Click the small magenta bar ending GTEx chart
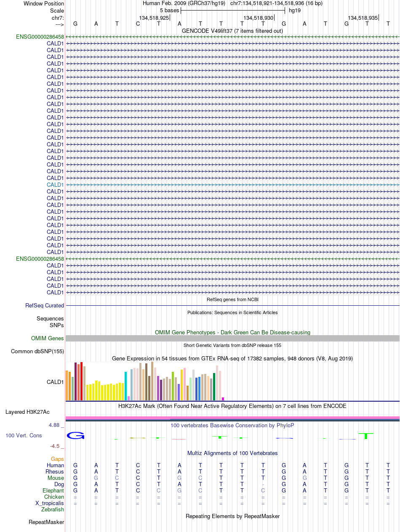The width and height of the screenshot is (400, 532). [x=223, y=399]
